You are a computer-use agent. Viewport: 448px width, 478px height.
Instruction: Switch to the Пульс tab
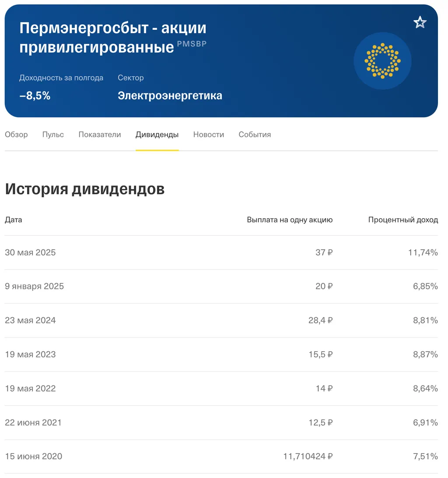[x=53, y=135]
